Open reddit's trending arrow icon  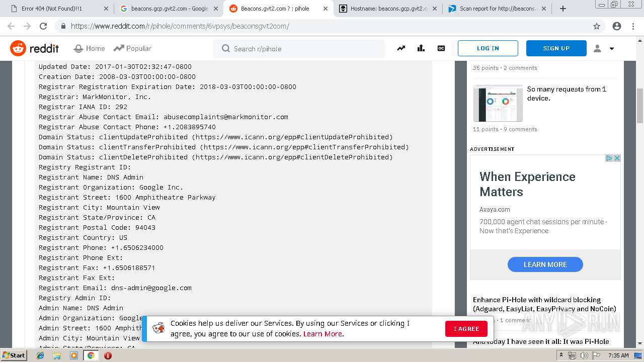coord(401,48)
